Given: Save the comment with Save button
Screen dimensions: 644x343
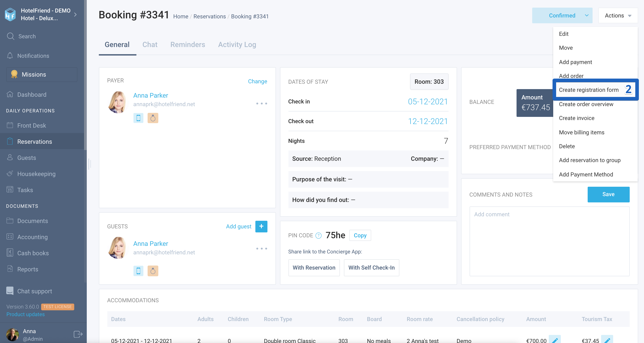Looking at the screenshot, I should pos(608,194).
